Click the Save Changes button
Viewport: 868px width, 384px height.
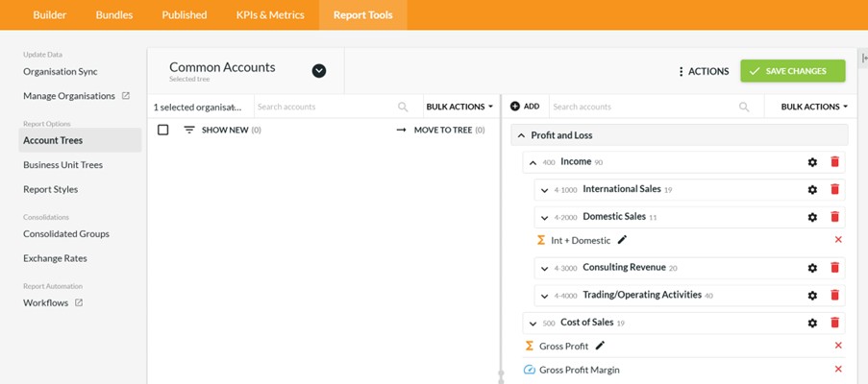pos(793,71)
